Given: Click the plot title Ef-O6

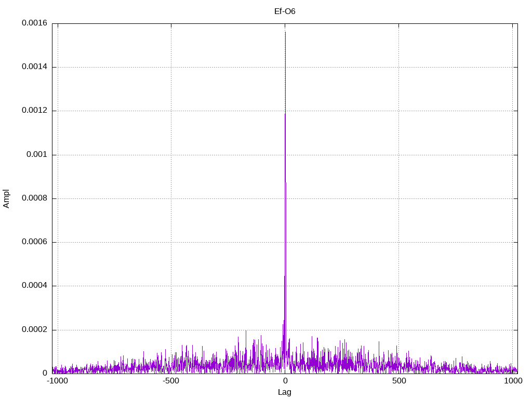Looking at the screenshot, I should 285,11.
